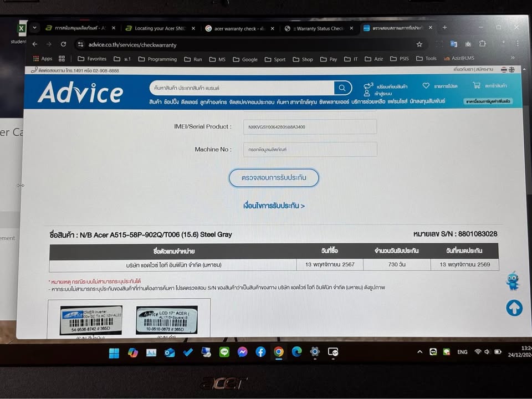Click the ตรวจสอบการรับประกัน button
The height and width of the screenshot is (399, 532).
(274, 177)
